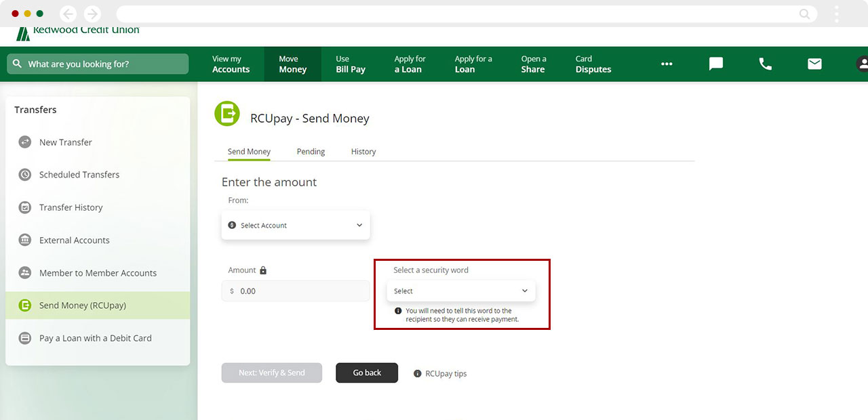The image size is (868, 420).
Task: Switch to the Send Money tab
Action: 249,152
